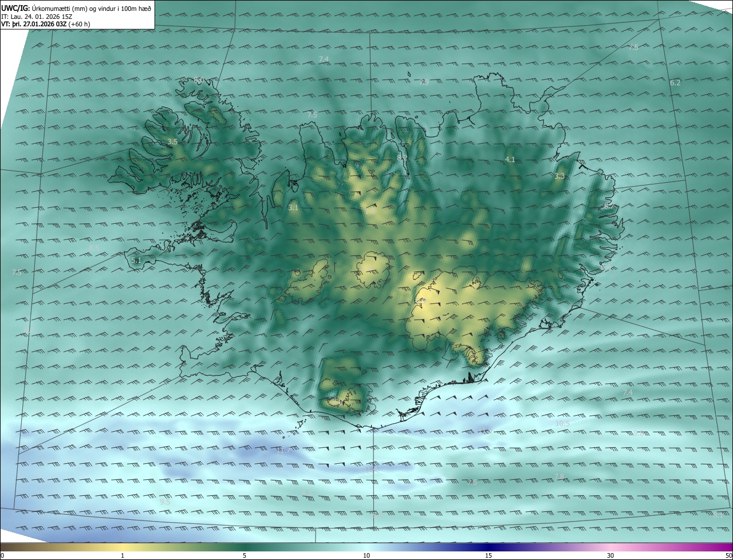Image resolution: width=733 pixels, height=560 pixels.
Task: Click the 3.5 value over the Westfjords
Action: tap(172, 141)
